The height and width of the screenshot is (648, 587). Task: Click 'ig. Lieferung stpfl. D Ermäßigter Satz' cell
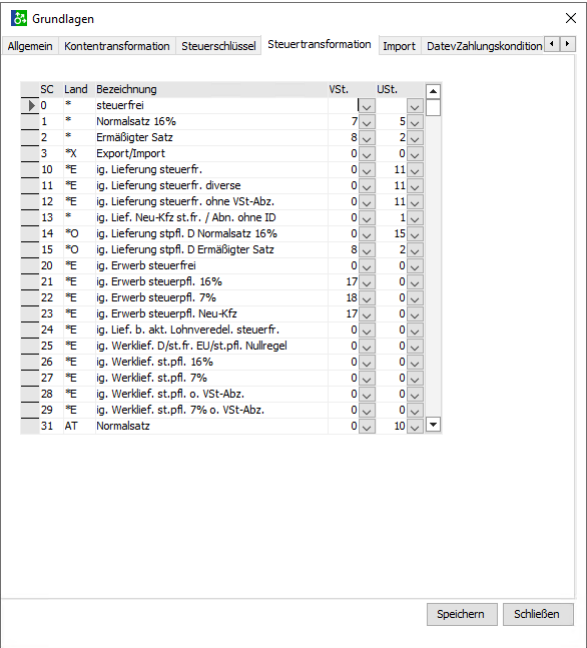coord(211,250)
